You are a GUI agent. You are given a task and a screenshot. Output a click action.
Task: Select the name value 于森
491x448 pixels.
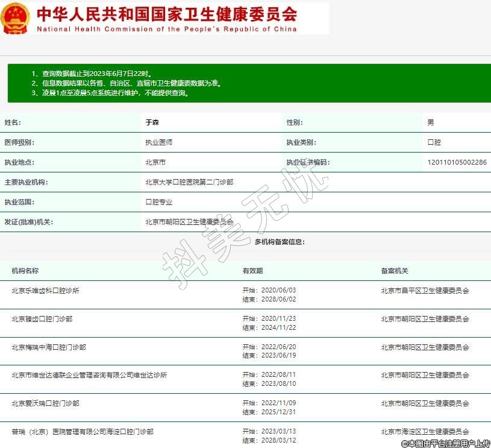(x=152, y=122)
